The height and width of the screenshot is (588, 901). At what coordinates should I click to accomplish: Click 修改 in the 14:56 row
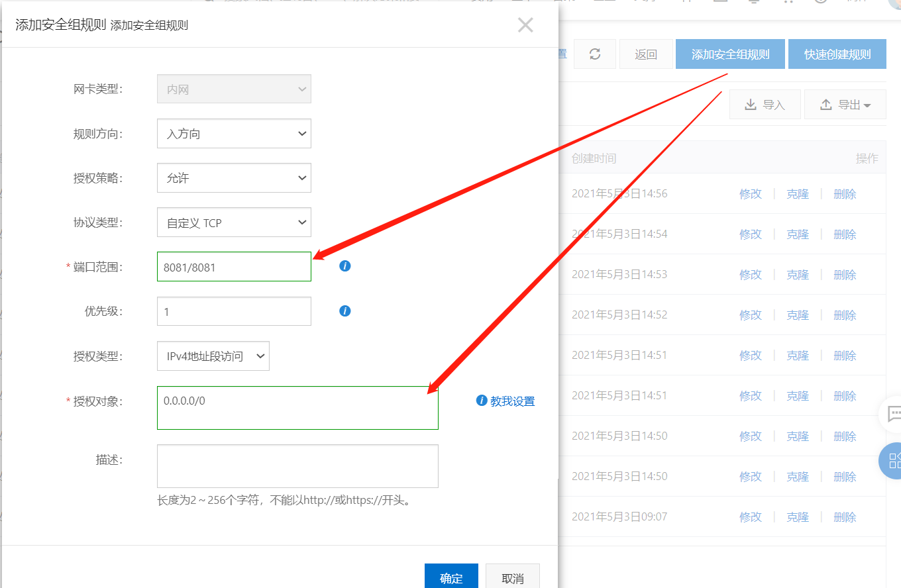751,194
